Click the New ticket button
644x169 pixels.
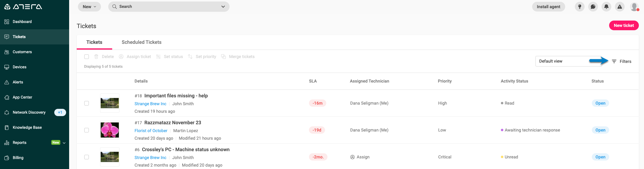624,25
